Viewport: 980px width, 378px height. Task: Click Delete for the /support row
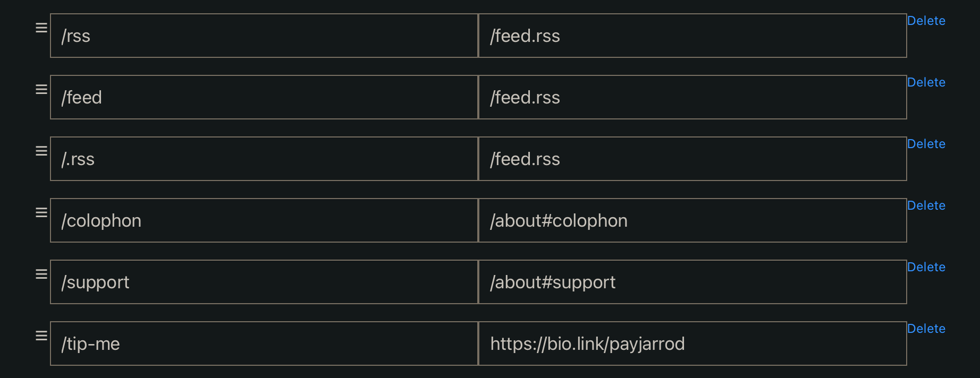pyautogui.click(x=926, y=267)
